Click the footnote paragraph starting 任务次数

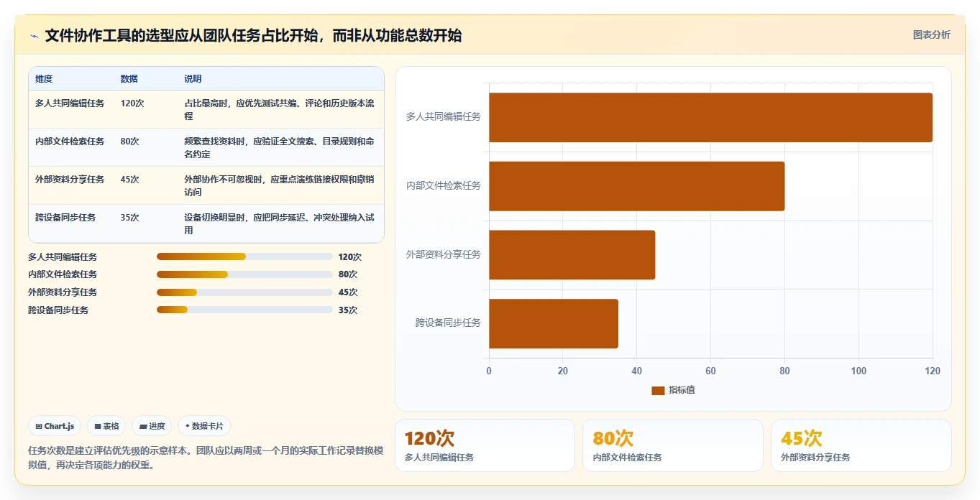[x=206, y=458]
